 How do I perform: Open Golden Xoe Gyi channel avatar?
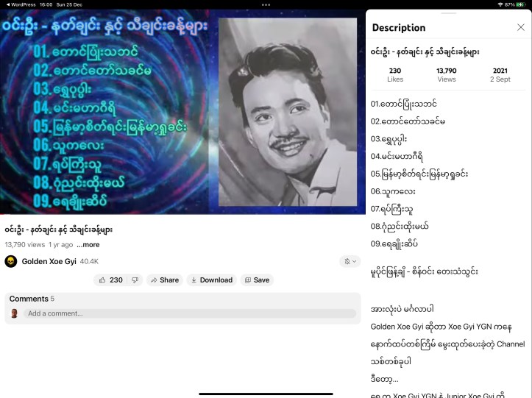(x=11, y=261)
